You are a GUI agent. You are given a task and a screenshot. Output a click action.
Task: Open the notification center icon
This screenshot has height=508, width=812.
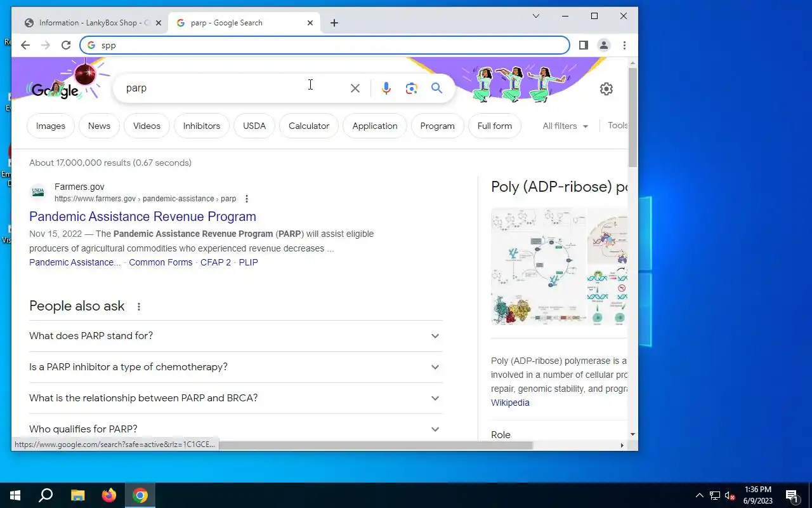[x=792, y=495]
